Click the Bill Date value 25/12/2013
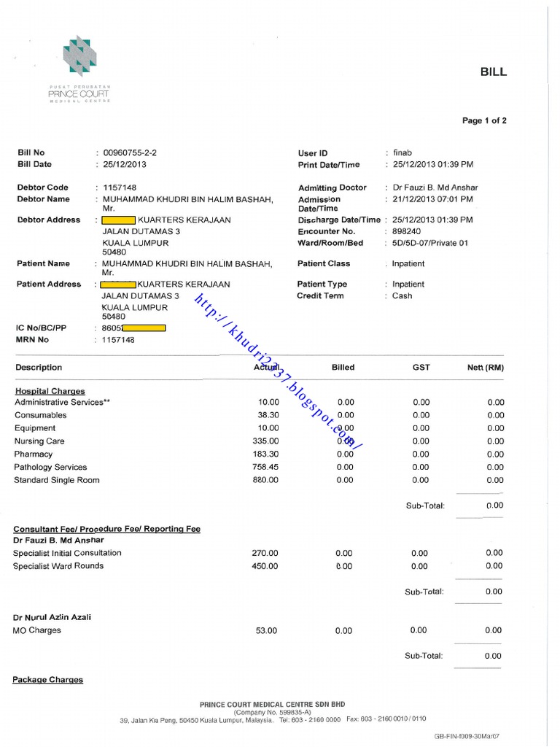This screenshot has width=560, height=747. [x=125, y=164]
